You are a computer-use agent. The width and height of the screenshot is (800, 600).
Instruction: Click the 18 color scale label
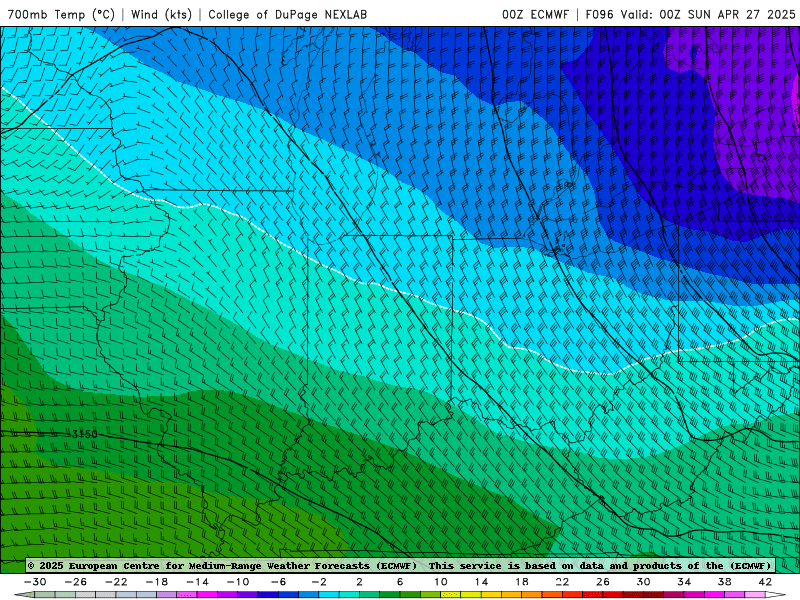522,582
